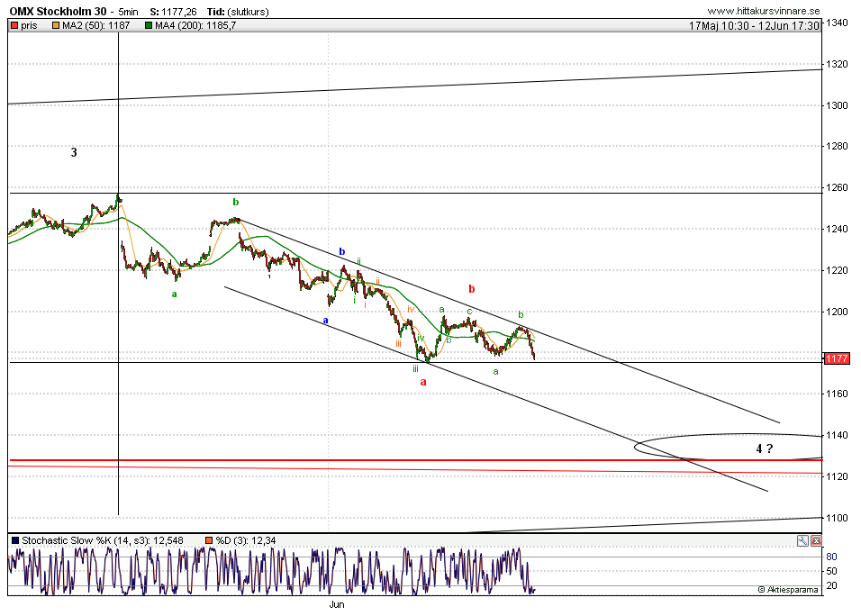Click the wave 3 label
Image resolution: width=861 pixels, height=616 pixels.
[x=74, y=152]
